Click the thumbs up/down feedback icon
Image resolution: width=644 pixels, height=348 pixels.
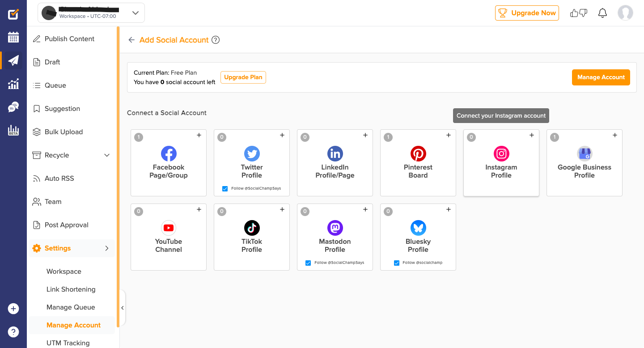pos(578,13)
